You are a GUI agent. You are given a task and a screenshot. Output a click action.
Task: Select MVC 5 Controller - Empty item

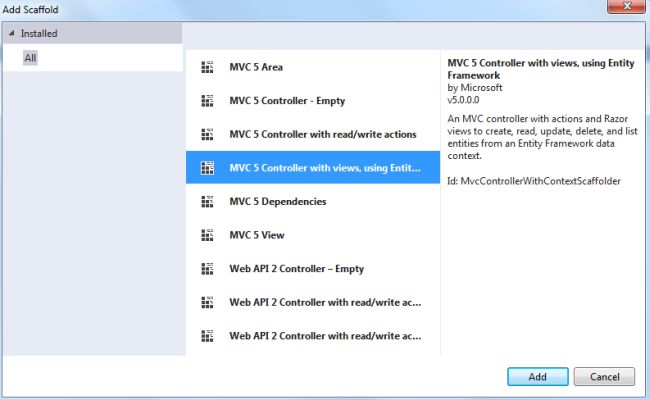[313, 101]
